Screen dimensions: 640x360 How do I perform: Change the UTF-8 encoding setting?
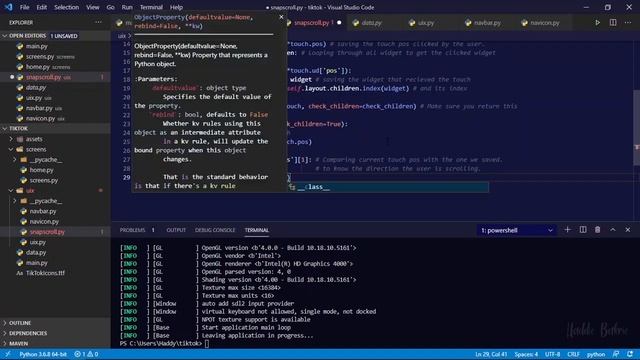coord(552,354)
